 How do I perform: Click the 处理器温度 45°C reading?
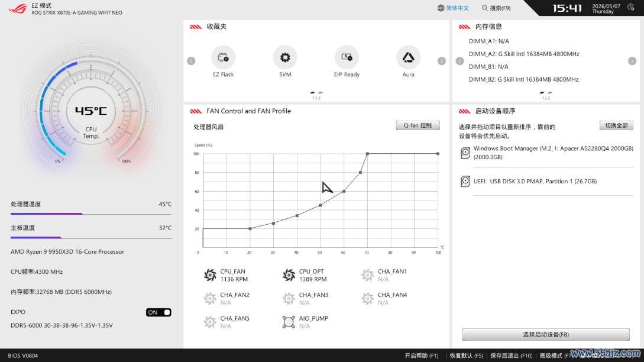pyautogui.click(x=91, y=204)
